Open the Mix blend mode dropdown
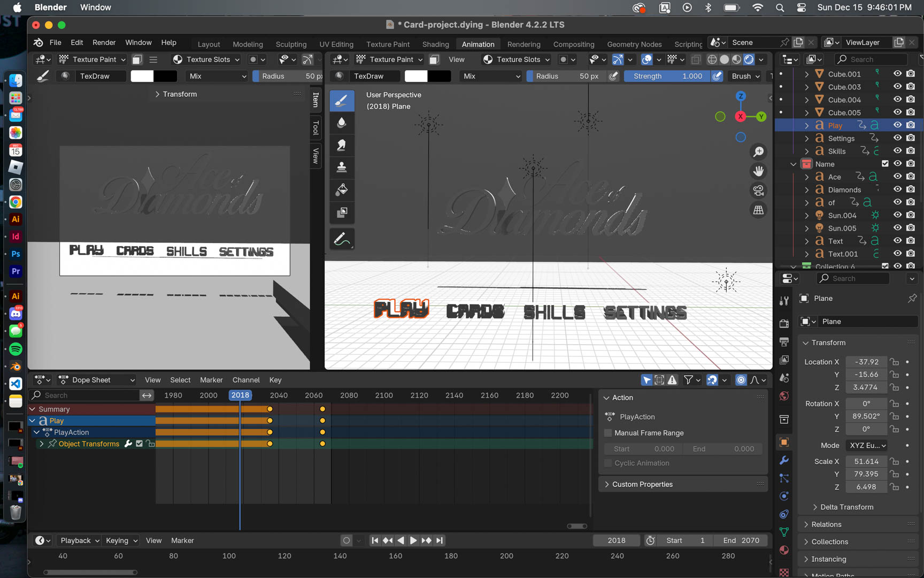This screenshot has width=924, height=578. pyautogui.click(x=490, y=76)
